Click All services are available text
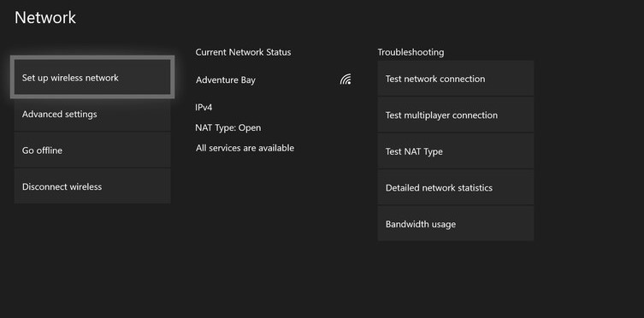Viewport: 644px width, 318px height. pyautogui.click(x=245, y=148)
